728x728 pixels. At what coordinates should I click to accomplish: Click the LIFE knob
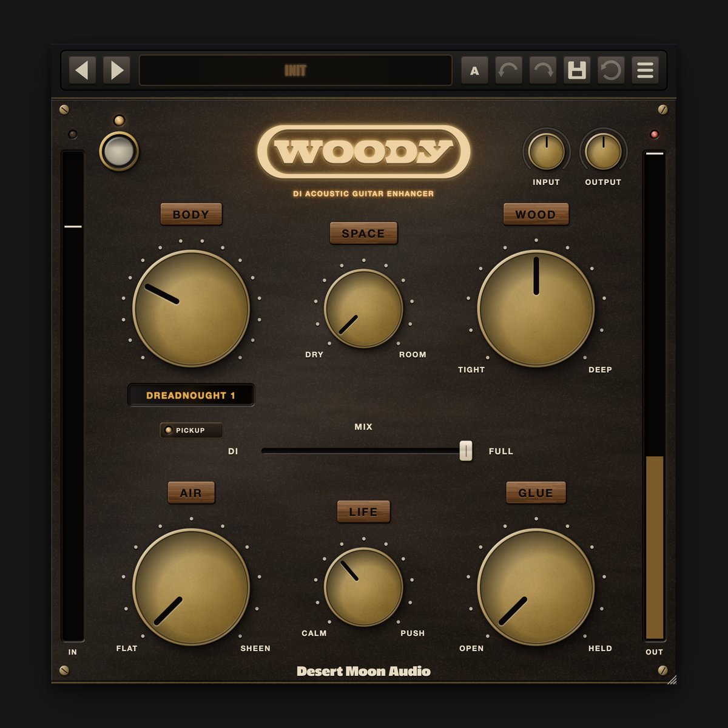363,587
